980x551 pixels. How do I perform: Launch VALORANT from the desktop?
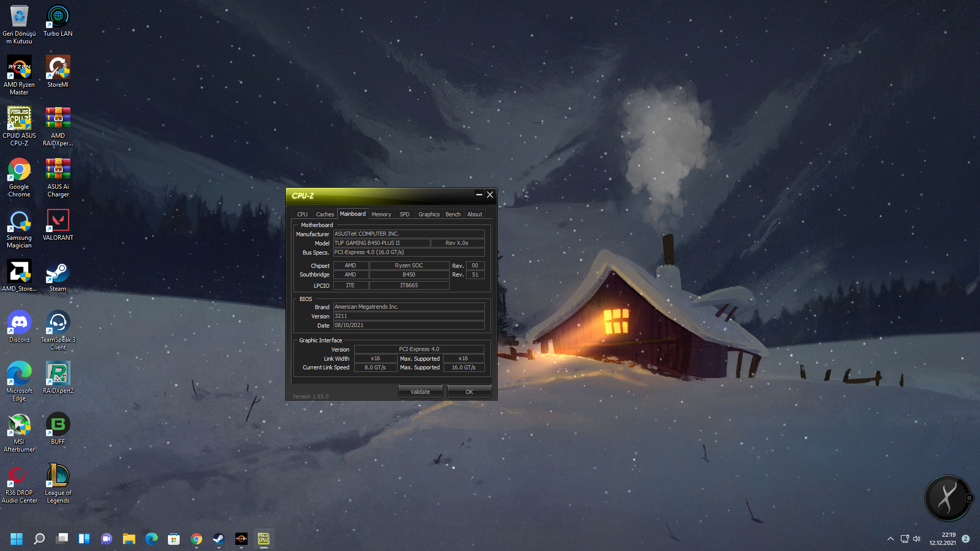[58, 221]
